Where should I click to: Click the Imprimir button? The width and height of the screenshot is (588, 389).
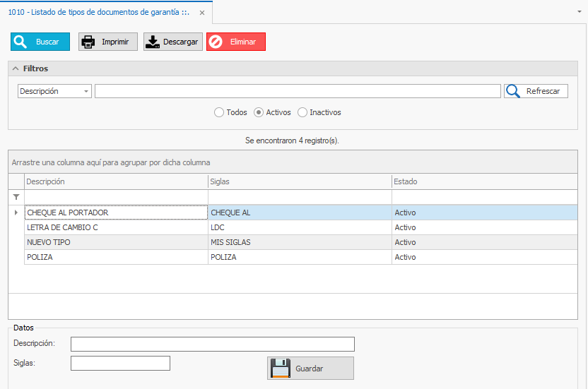(x=108, y=42)
